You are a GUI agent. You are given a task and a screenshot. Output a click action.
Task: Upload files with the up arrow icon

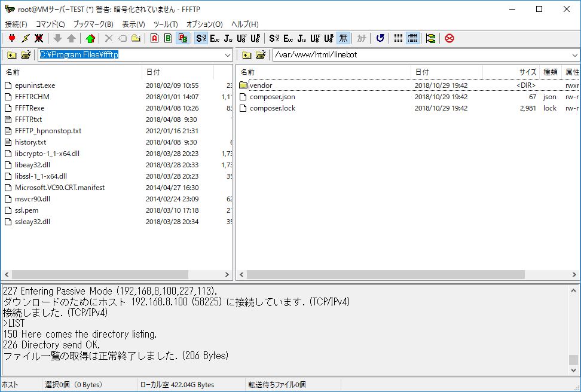point(72,38)
